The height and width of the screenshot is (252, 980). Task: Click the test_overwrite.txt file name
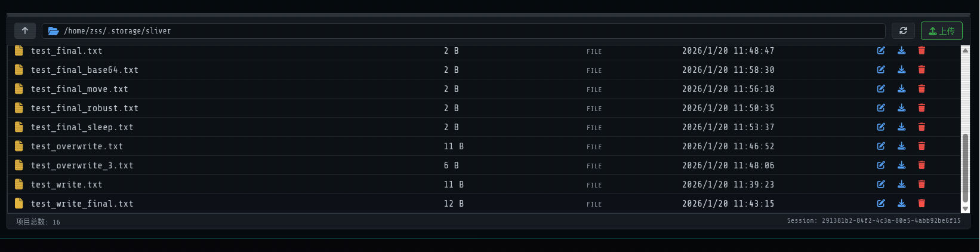click(x=77, y=146)
